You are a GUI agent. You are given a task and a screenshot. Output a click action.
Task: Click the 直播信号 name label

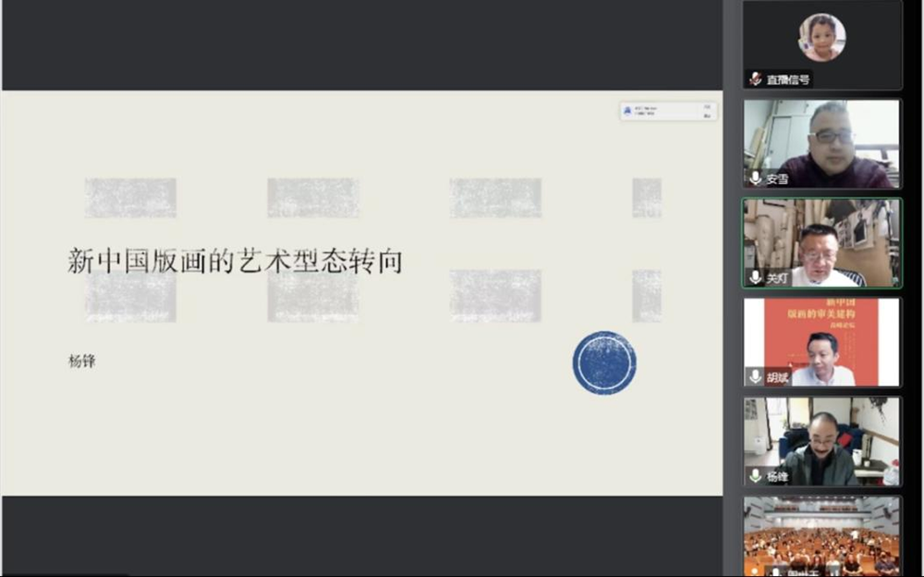pyautogui.click(x=787, y=80)
